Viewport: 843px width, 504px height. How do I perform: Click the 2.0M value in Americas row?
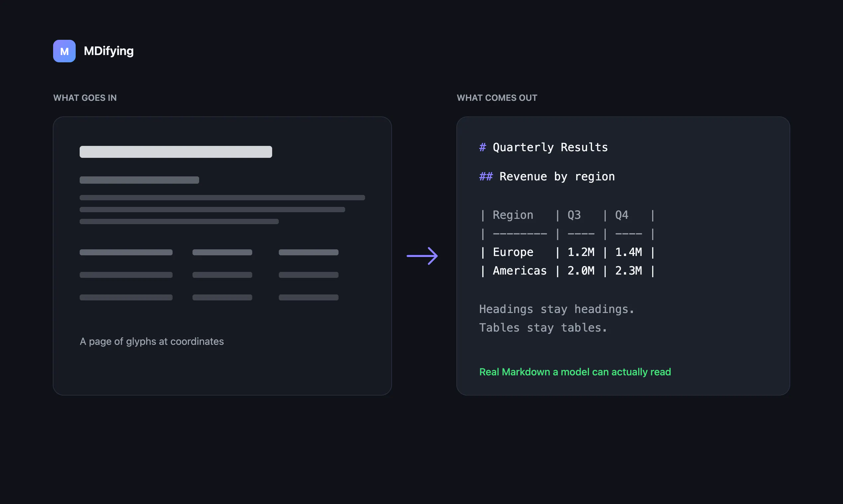pos(581,271)
